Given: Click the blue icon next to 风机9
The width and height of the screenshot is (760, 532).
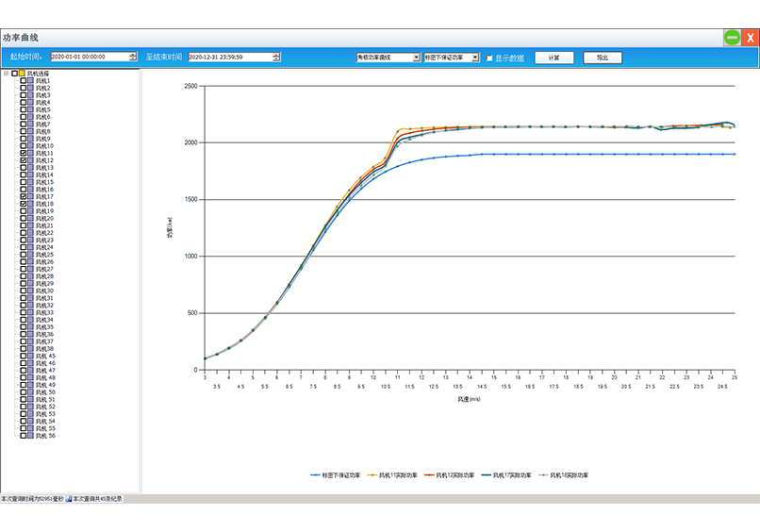Looking at the screenshot, I should [30, 139].
